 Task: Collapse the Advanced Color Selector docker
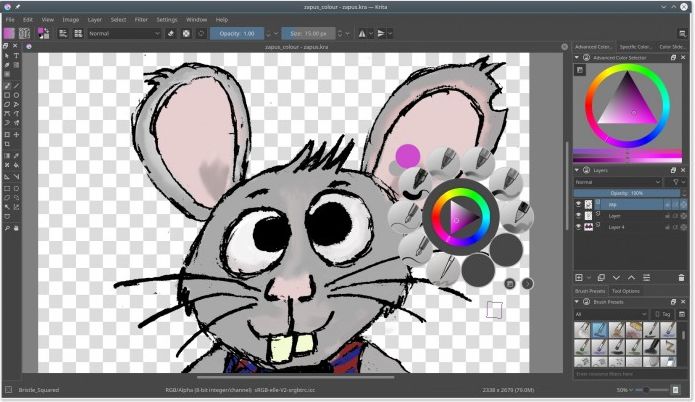(577, 58)
